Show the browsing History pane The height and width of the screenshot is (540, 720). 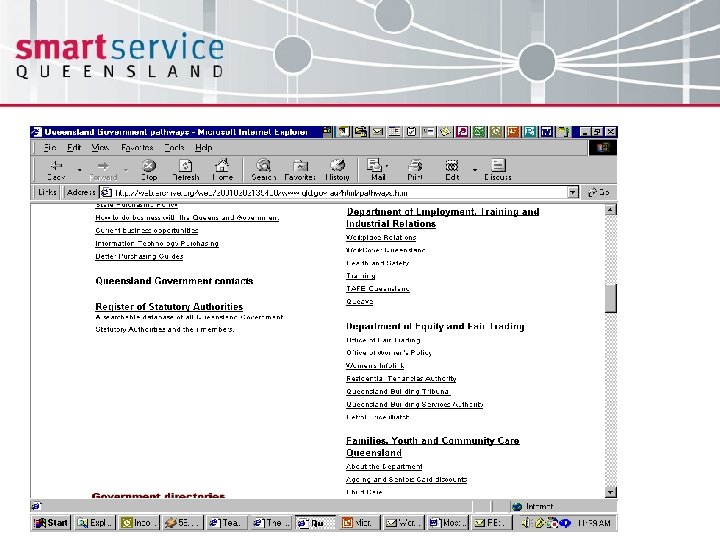pos(338,170)
